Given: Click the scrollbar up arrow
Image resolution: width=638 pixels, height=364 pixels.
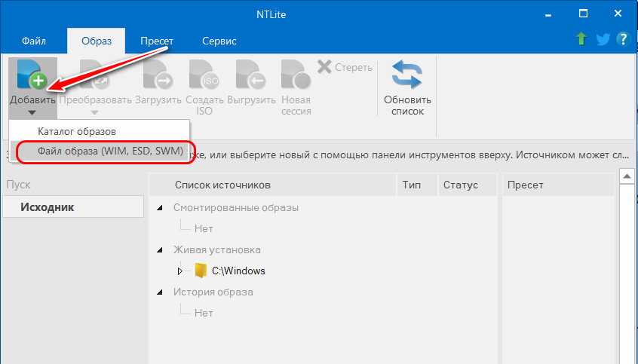Looking at the screenshot, I should 627,176.
